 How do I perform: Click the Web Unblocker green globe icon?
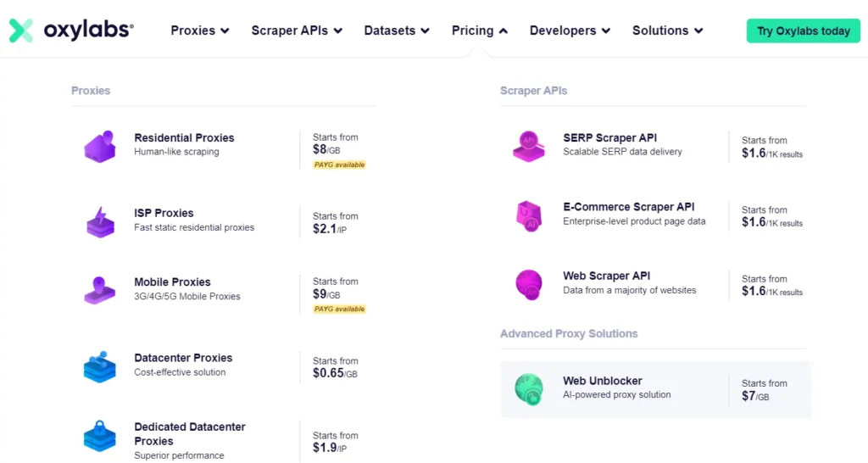(x=529, y=389)
